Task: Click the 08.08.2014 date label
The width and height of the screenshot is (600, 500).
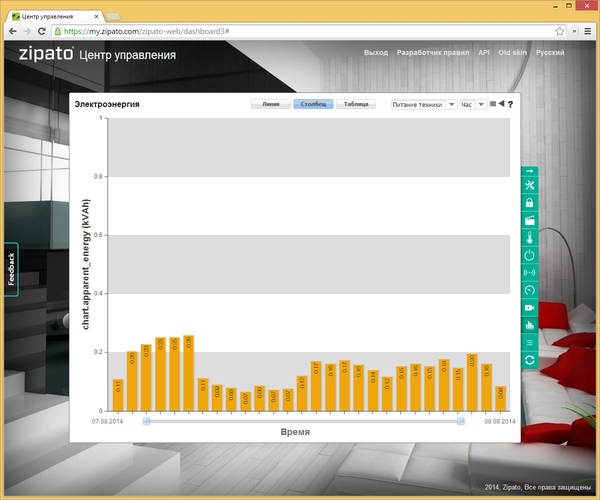Action: pyautogui.click(x=500, y=422)
